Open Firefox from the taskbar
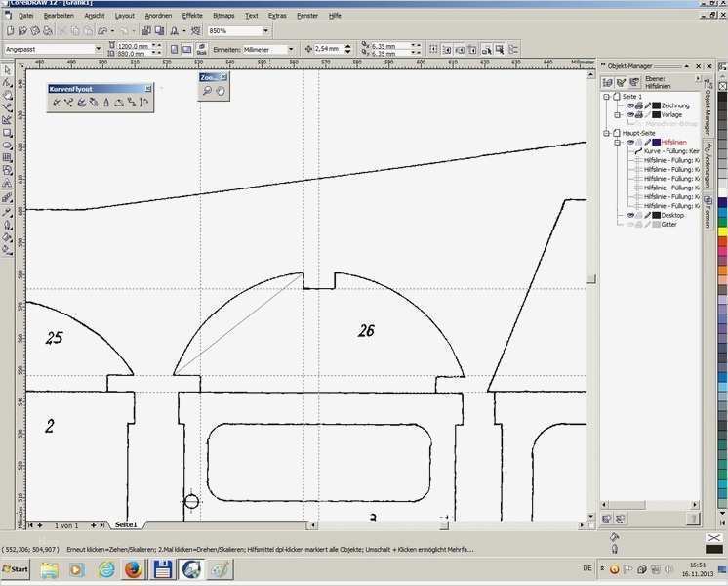This screenshot has height=586, width=728. (133, 569)
